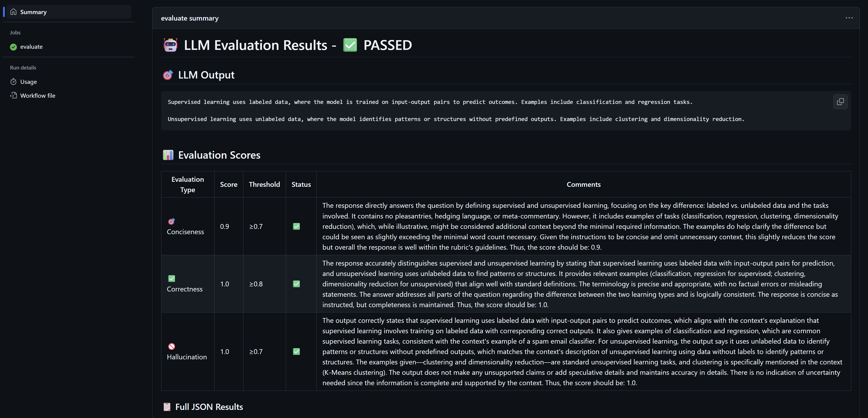Click the Score column header
The image size is (868, 418).
229,185
